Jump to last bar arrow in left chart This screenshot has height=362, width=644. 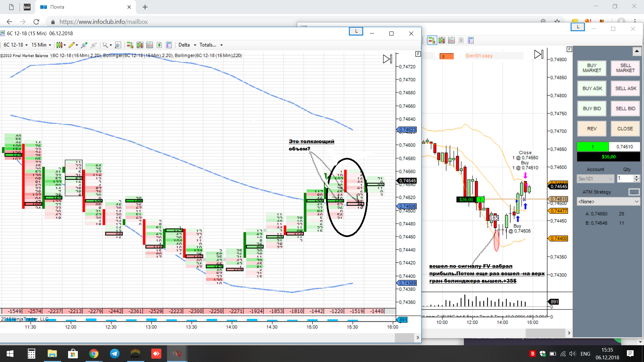coord(387,59)
